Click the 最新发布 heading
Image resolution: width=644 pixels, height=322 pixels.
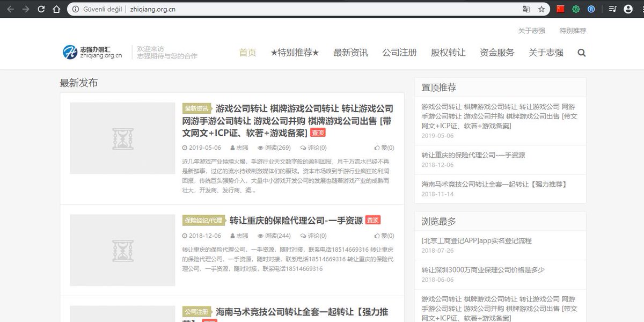pyautogui.click(x=79, y=83)
